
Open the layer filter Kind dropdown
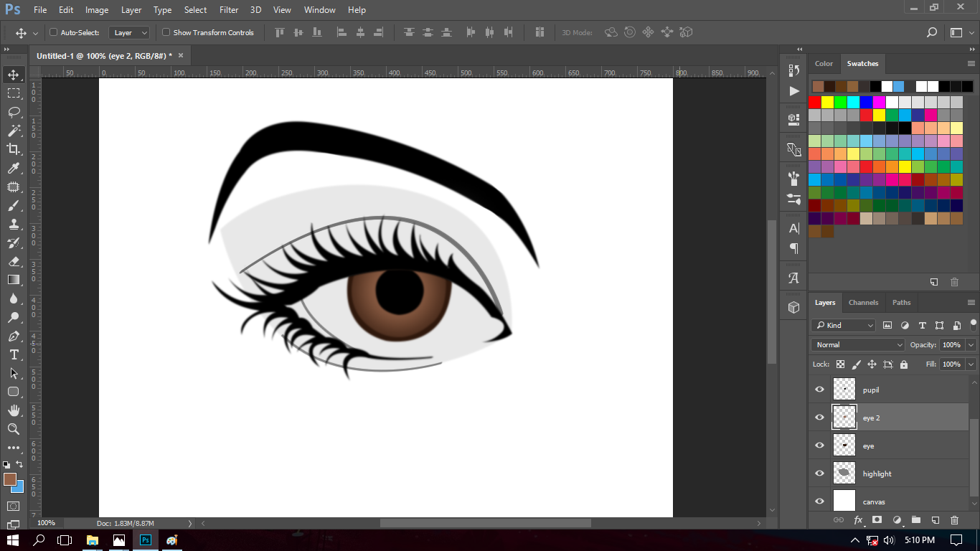[844, 325]
